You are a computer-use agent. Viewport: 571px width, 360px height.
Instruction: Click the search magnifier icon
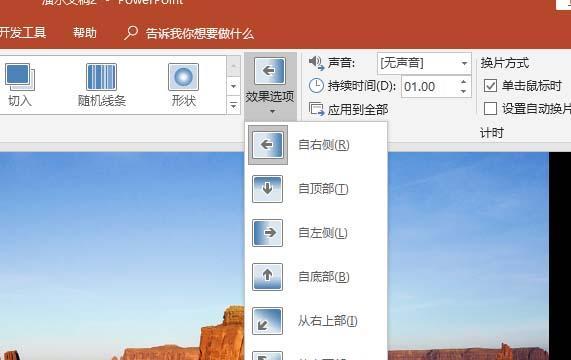[131, 33]
